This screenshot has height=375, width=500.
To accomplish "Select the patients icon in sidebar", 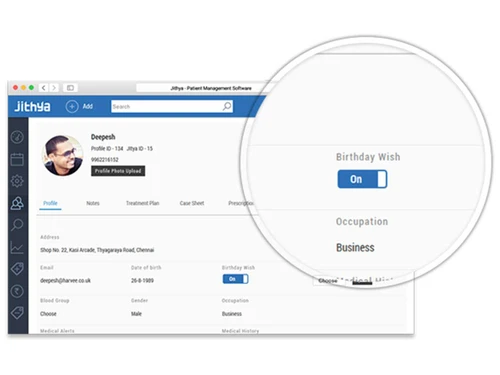I will 17,203.
